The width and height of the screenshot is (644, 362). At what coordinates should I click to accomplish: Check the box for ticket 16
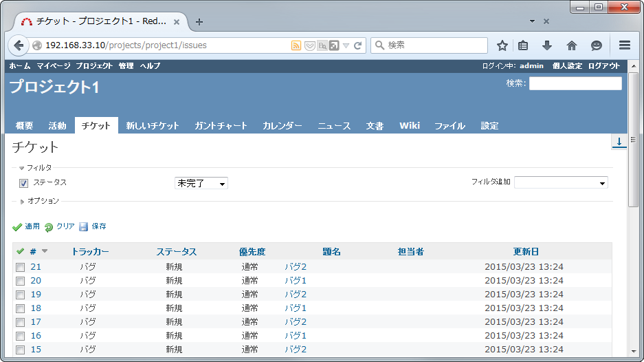pos(20,336)
